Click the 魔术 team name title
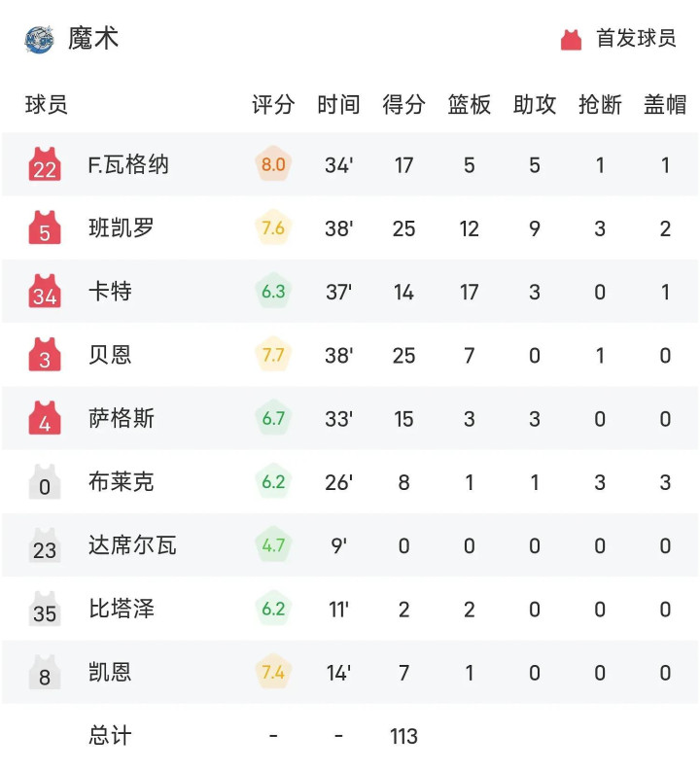The width and height of the screenshot is (700, 769). [x=93, y=39]
